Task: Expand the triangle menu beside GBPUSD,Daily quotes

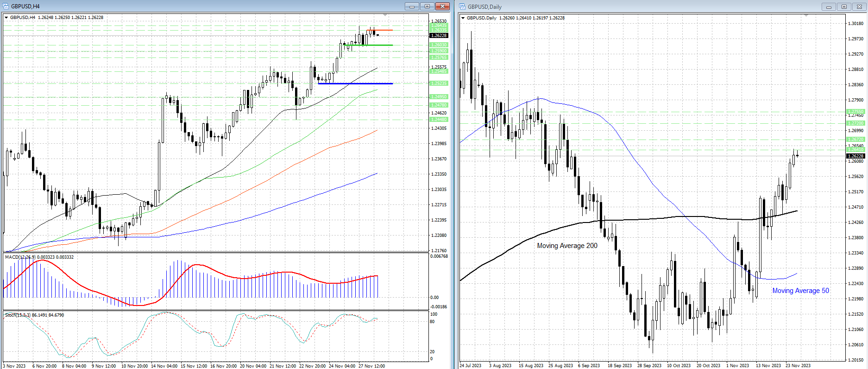Action: click(x=463, y=18)
